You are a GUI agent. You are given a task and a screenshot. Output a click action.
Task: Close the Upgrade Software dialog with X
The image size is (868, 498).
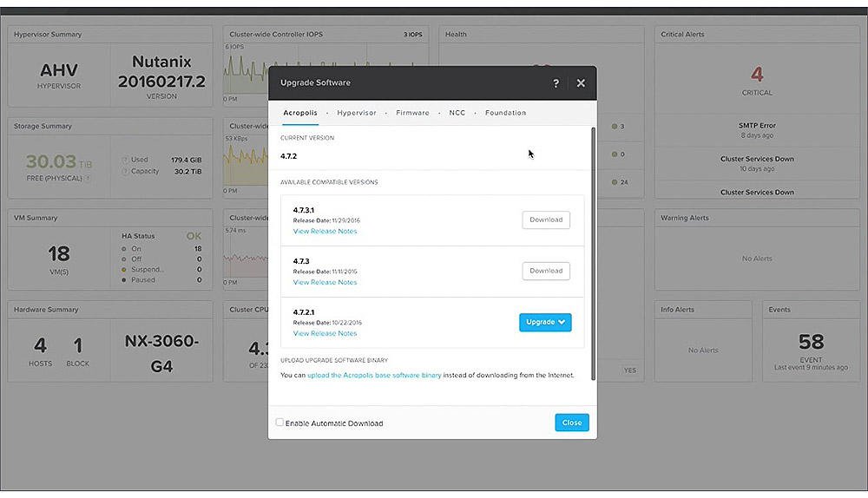click(x=581, y=83)
